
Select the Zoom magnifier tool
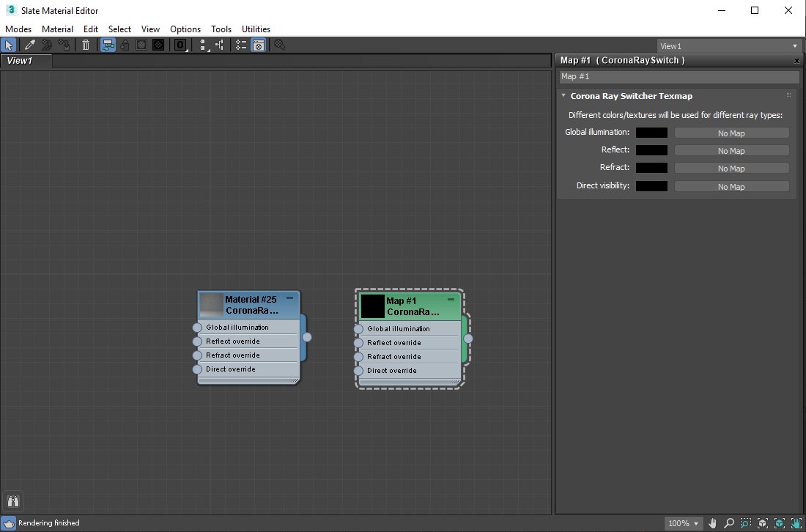pos(729,523)
